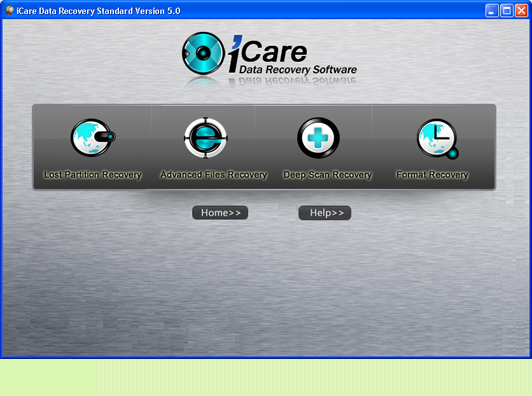This screenshot has width=532, height=396.
Task: Start Deep Scan Recovery plus icon
Action: coord(318,138)
